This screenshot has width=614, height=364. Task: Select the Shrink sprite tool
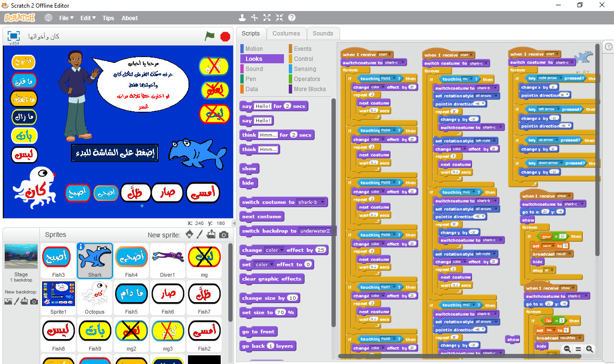click(x=280, y=18)
